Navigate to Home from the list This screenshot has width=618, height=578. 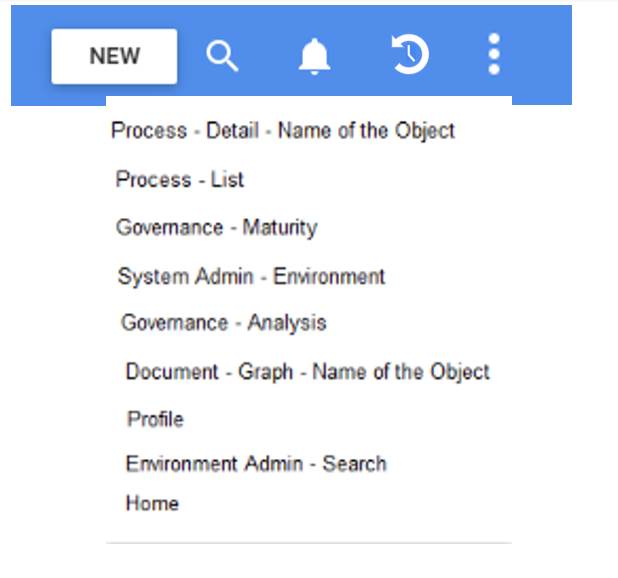152,504
